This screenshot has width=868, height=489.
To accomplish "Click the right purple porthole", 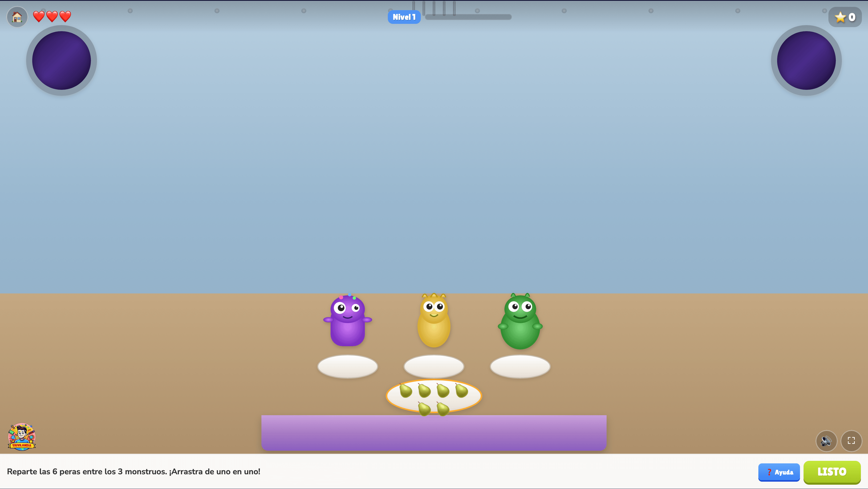I will click(x=806, y=61).
